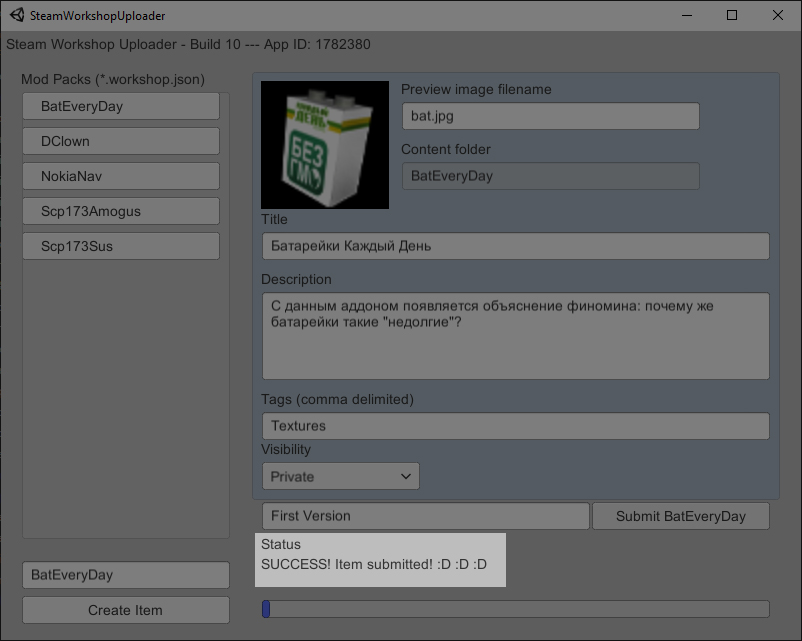The image size is (802, 641).
Task: Click the 'Mod Packs (*.workshop.json)' heading
Action: coord(113,79)
